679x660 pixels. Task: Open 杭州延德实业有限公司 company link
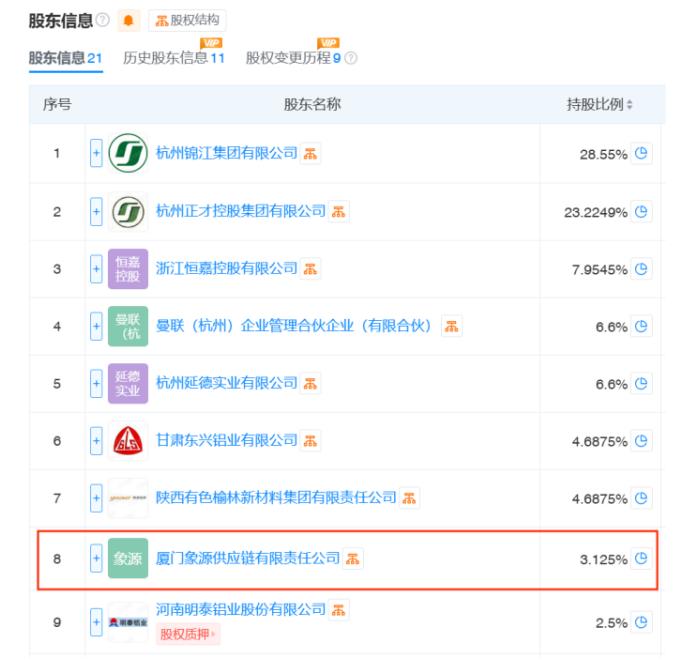coord(227,383)
